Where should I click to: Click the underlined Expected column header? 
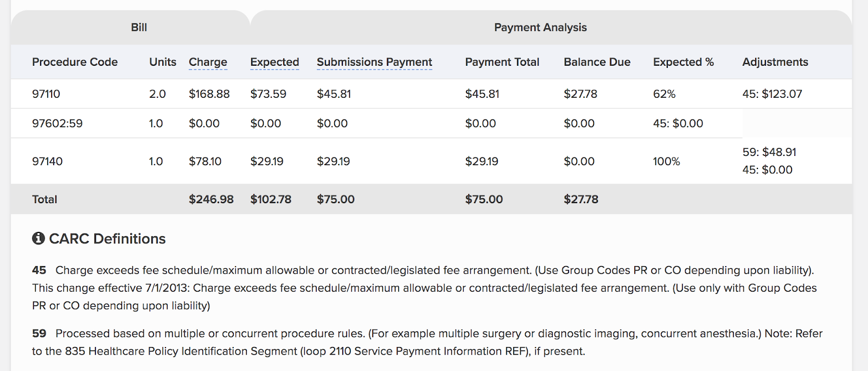[x=275, y=62]
